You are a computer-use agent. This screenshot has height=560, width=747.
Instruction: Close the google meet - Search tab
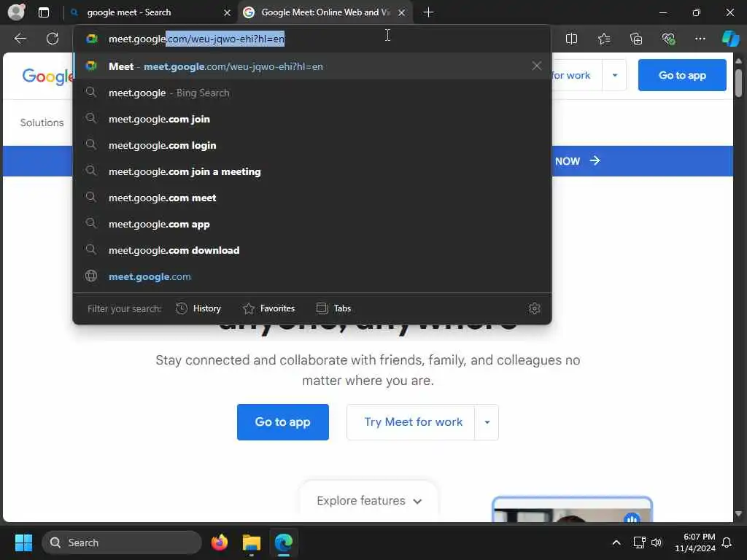(228, 12)
